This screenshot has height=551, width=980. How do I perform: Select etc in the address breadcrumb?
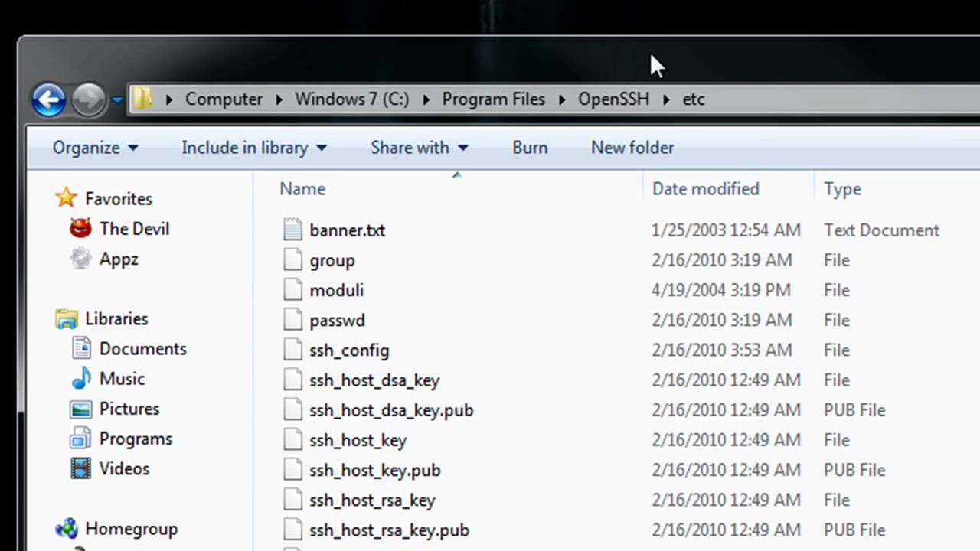694,99
